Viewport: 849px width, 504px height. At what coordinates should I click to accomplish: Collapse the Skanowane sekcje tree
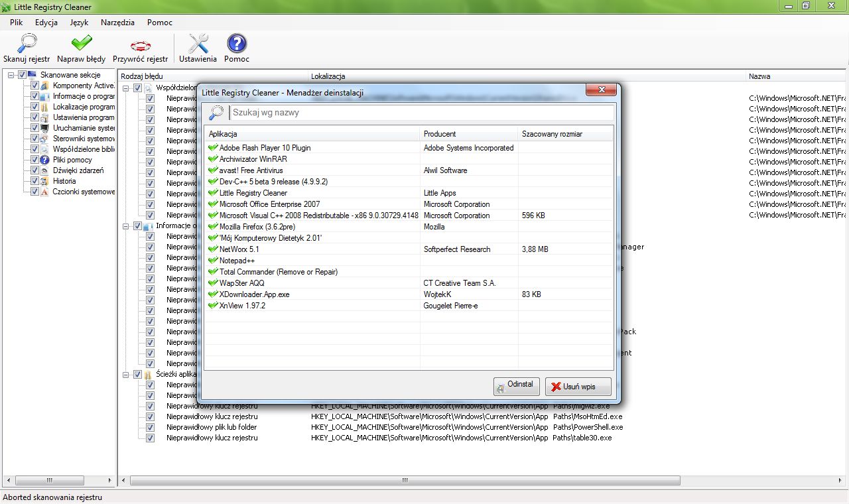pos(11,75)
